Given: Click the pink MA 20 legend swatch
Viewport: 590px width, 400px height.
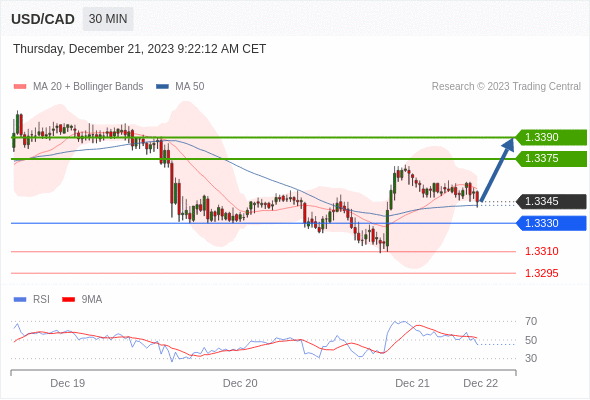Looking at the screenshot, I should point(20,87).
